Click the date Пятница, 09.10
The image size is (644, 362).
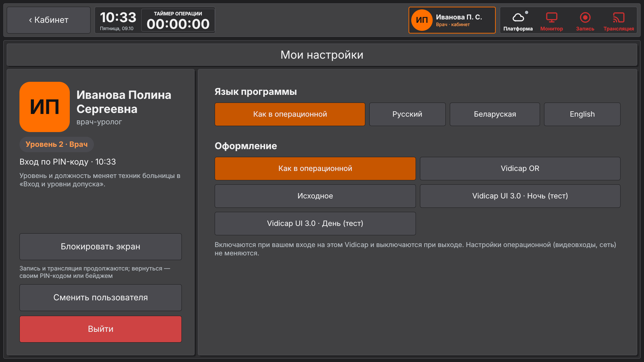tap(116, 29)
